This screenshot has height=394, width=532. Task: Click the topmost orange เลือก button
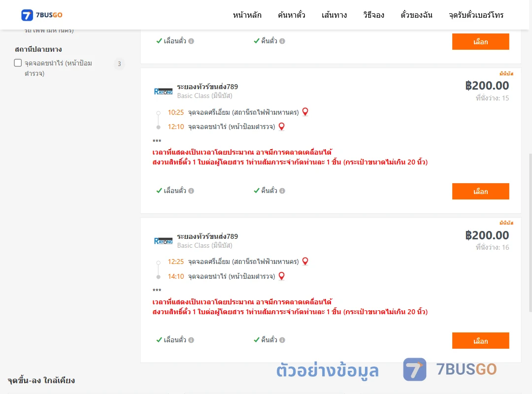pos(480,41)
